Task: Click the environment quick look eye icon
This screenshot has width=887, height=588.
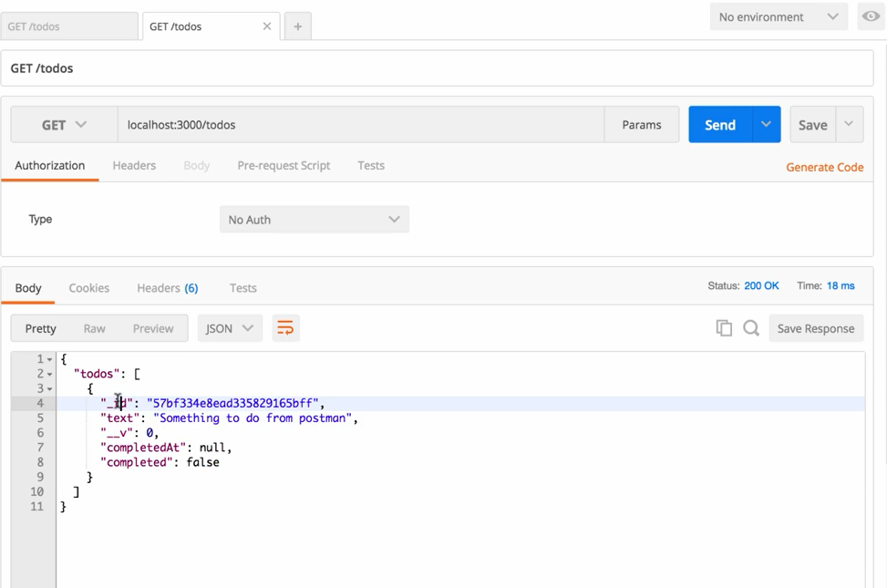Action: pyautogui.click(x=871, y=16)
